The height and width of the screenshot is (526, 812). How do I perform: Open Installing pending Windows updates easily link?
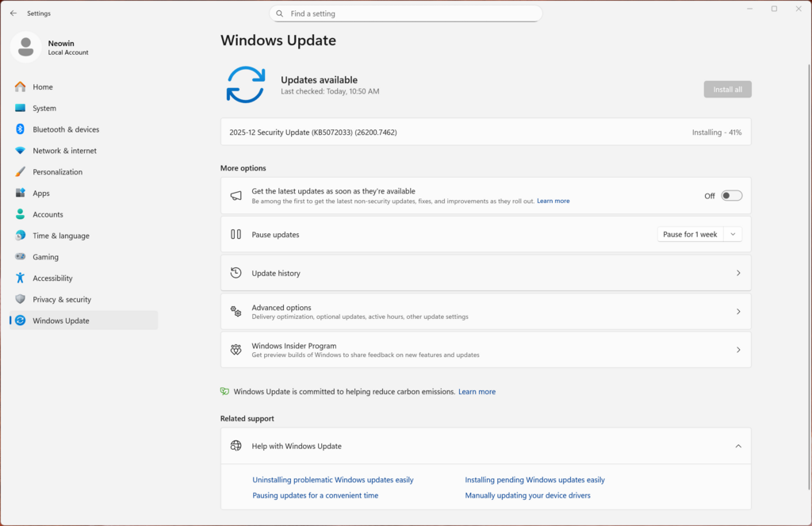(x=535, y=480)
